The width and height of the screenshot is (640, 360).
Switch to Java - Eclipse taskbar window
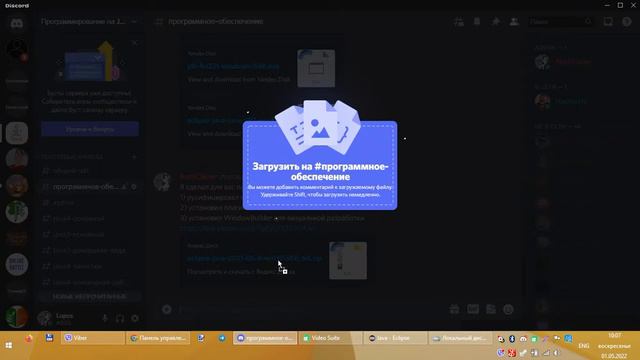395,338
